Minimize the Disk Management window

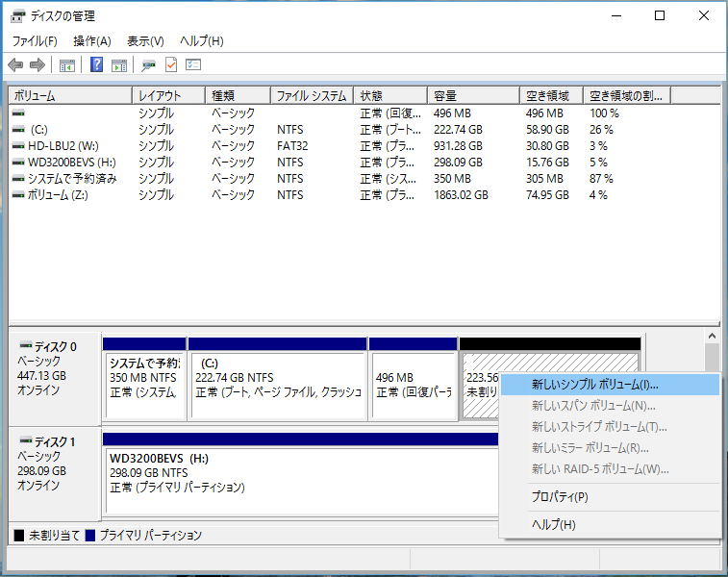pos(616,15)
